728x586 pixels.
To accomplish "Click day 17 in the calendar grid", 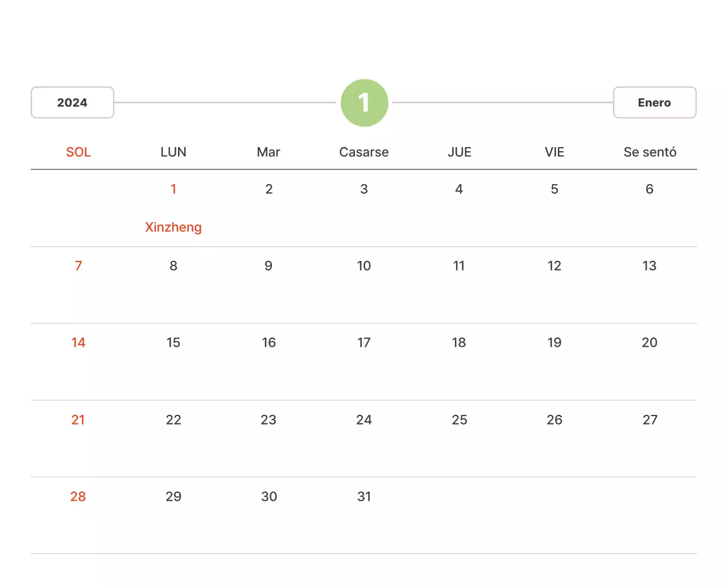I will (364, 342).
